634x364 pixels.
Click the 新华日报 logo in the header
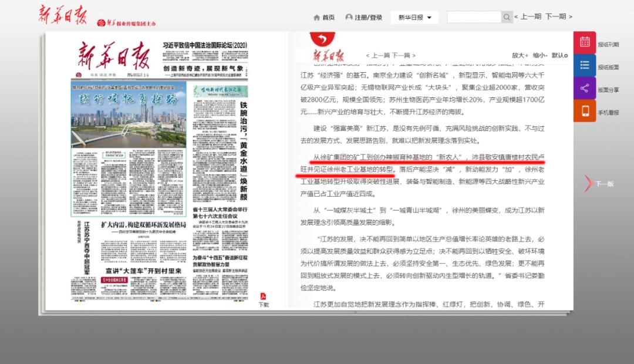point(63,15)
